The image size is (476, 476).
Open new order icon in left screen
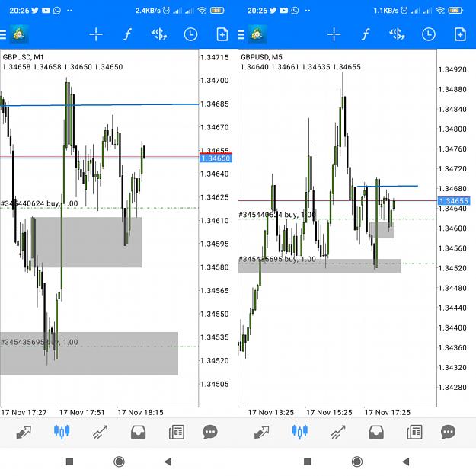tap(222, 34)
